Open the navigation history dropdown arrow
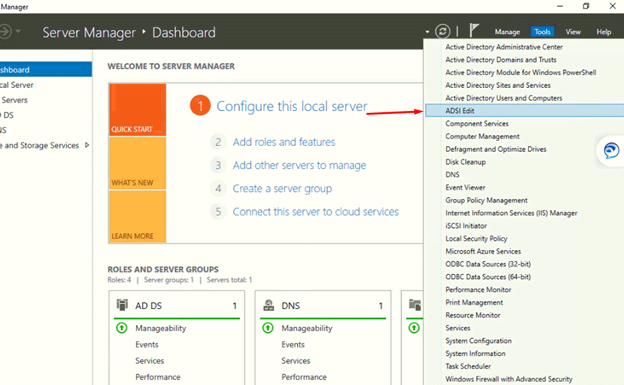Viewport: 624px width, 385px height. pyautogui.click(x=18, y=31)
